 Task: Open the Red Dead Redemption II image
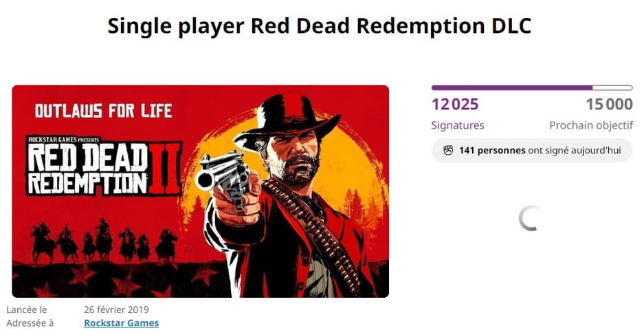[x=201, y=191]
